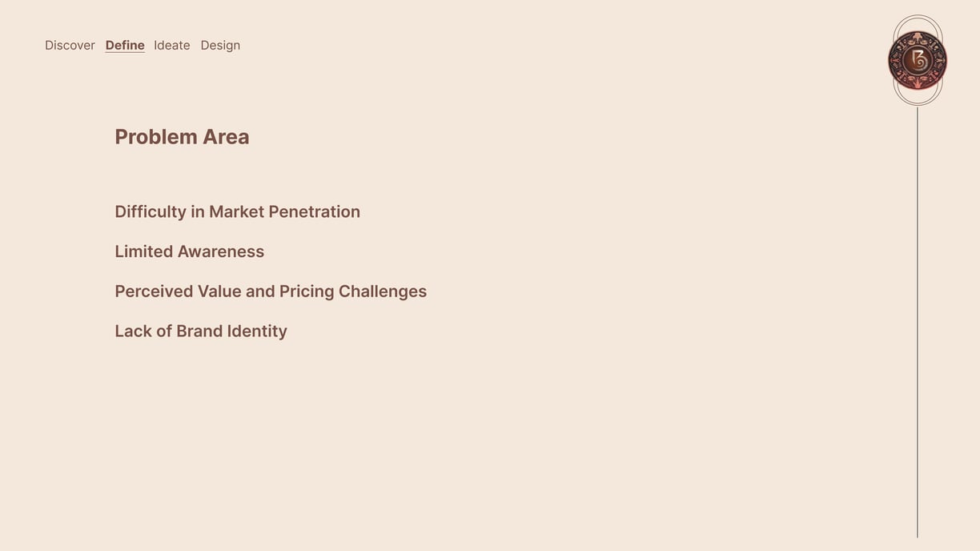The width and height of the screenshot is (980, 551).
Task: Click the Lack of Brand Identity line
Action: pos(201,331)
